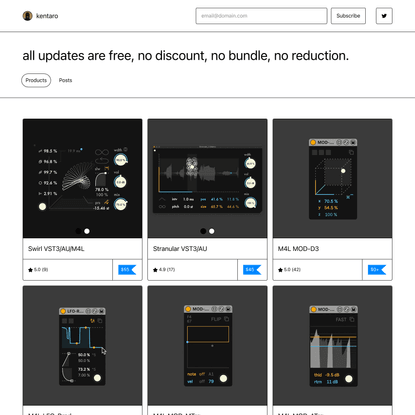Image resolution: width=415 pixels, height=415 pixels.
Task: Select the first carousel dot on Stranular image
Action: [x=203, y=231]
